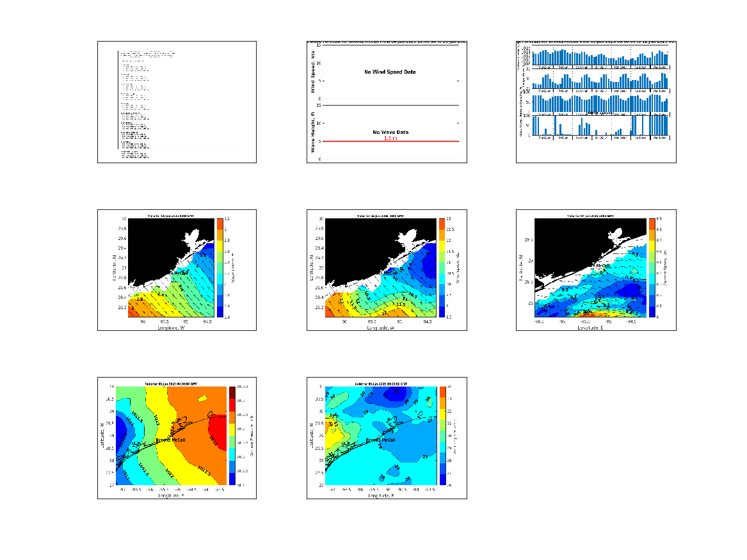This screenshot has width=747, height=560.
Task: Click the current speed map color bar
Action: click(652, 268)
